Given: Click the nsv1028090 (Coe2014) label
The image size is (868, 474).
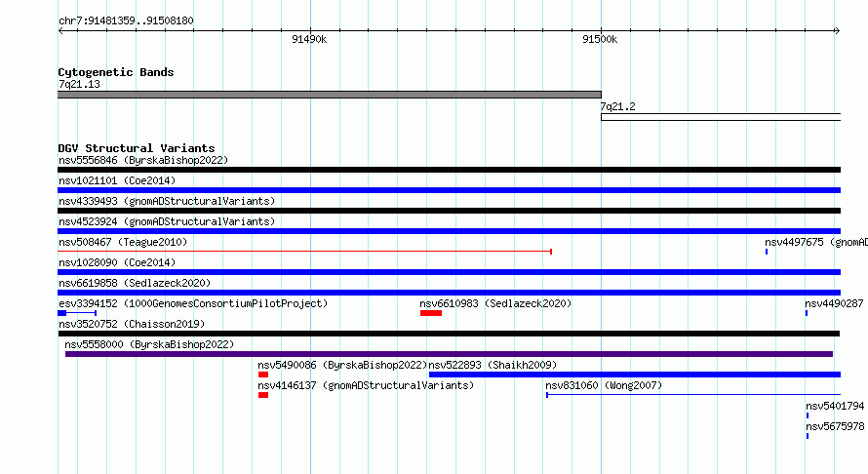Looking at the screenshot, I should [x=117, y=262].
